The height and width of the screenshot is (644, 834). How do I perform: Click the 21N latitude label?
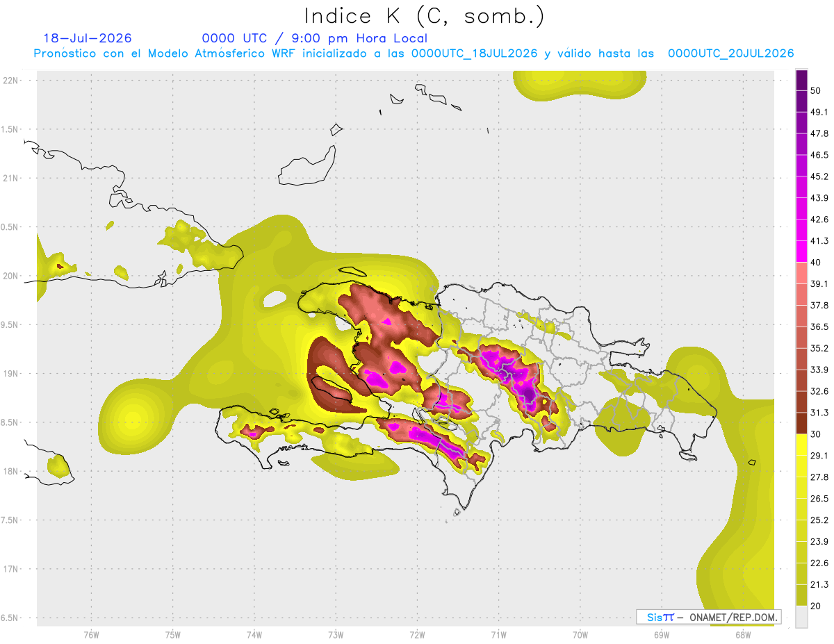[x=12, y=178]
